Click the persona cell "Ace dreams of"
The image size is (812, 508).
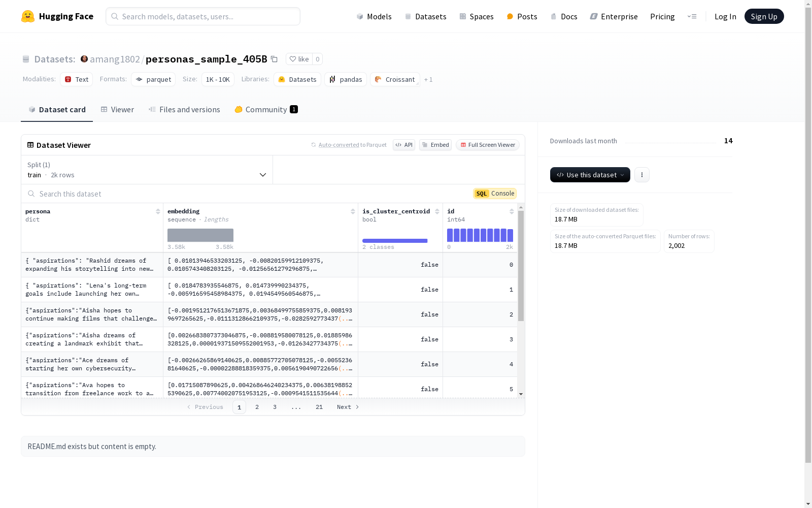point(92,364)
